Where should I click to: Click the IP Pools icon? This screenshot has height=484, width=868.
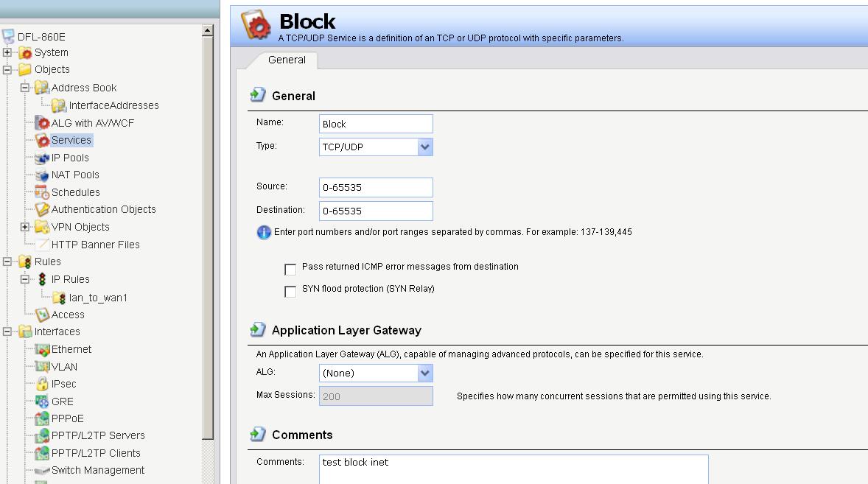click(42, 158)
